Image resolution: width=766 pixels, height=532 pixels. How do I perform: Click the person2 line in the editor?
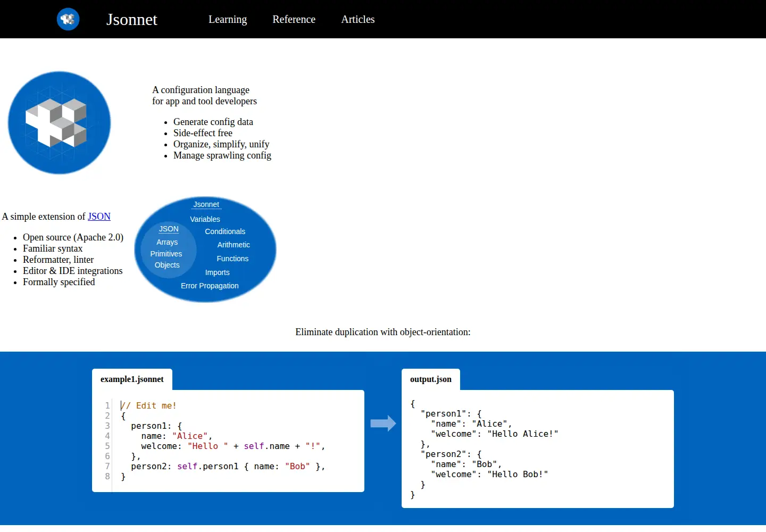[228, 467]
